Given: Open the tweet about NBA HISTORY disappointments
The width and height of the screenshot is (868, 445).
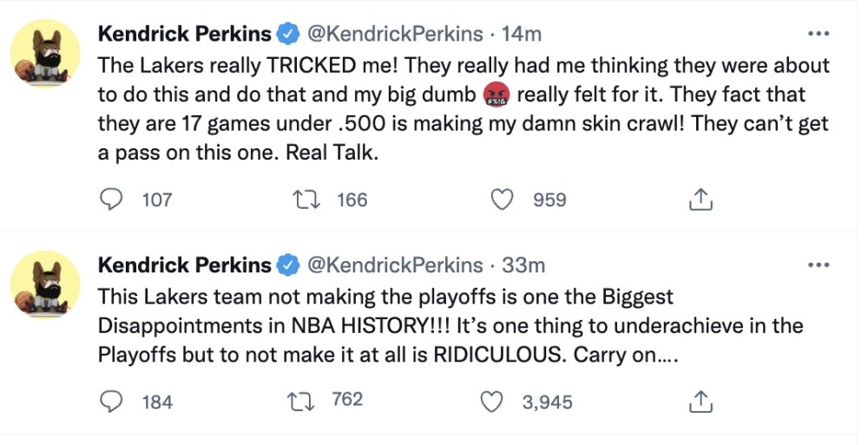Looking at the screenshot, I should coord(434,326).
